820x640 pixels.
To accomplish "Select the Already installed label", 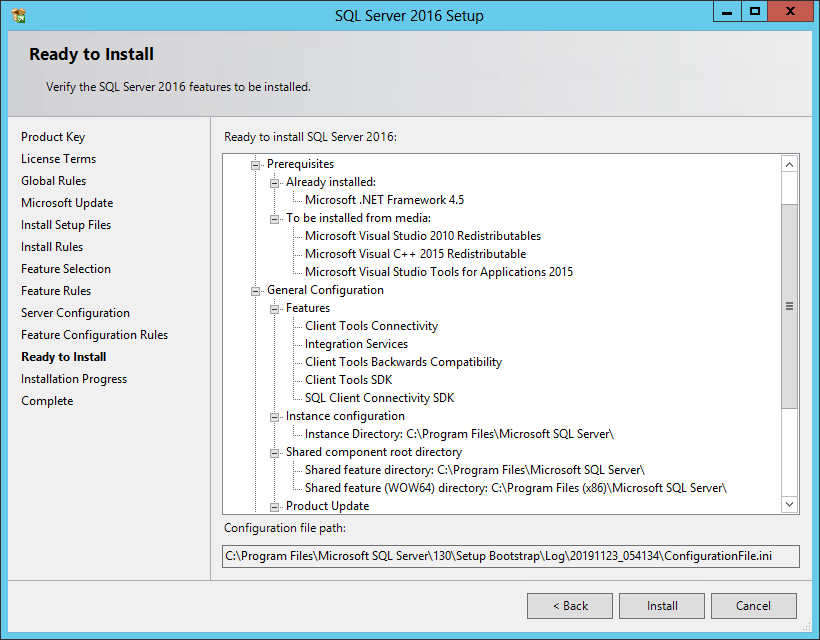I will (x=331, y=182).
